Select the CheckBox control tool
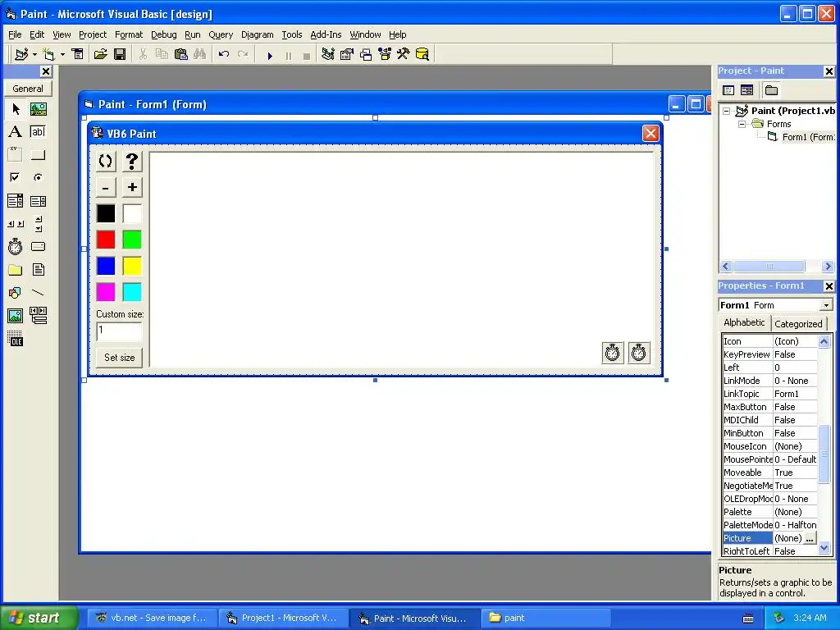The height and width of the screenshot is (630, 840). click(x=16, y=177)
